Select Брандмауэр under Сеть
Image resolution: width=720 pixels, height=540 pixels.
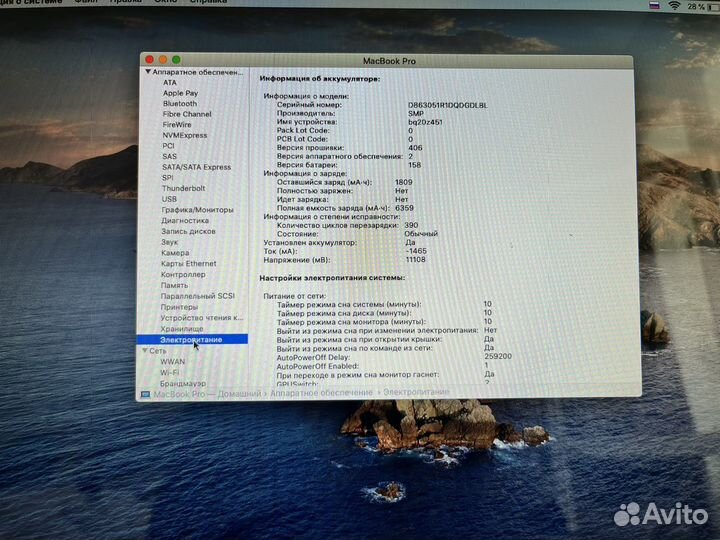183,383
